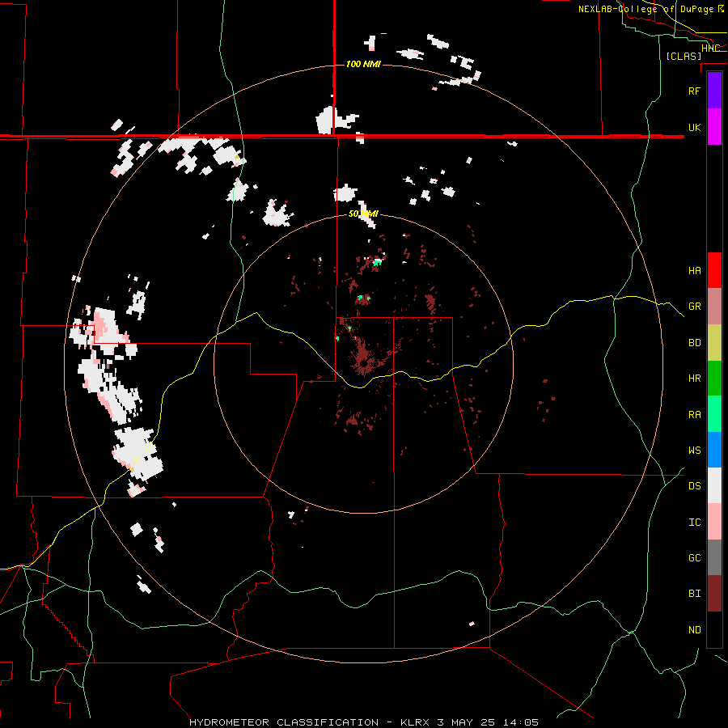Click the WS legend label
Image resolution: width=728 pixels, height=728 pixels.
coord(694,451)
